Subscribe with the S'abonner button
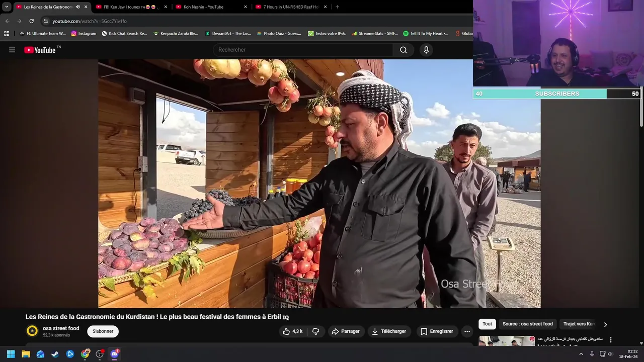 click(103, 331)
